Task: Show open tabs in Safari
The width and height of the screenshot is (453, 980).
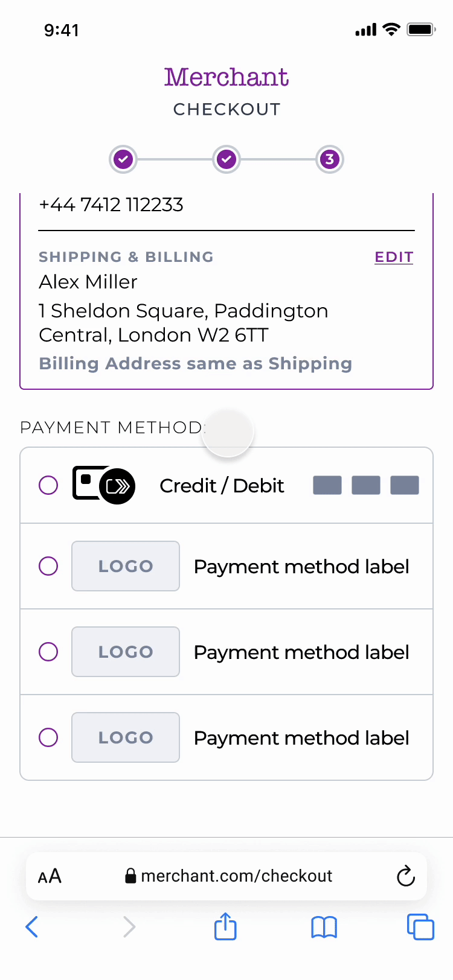Action: click(x=420, y=926)
